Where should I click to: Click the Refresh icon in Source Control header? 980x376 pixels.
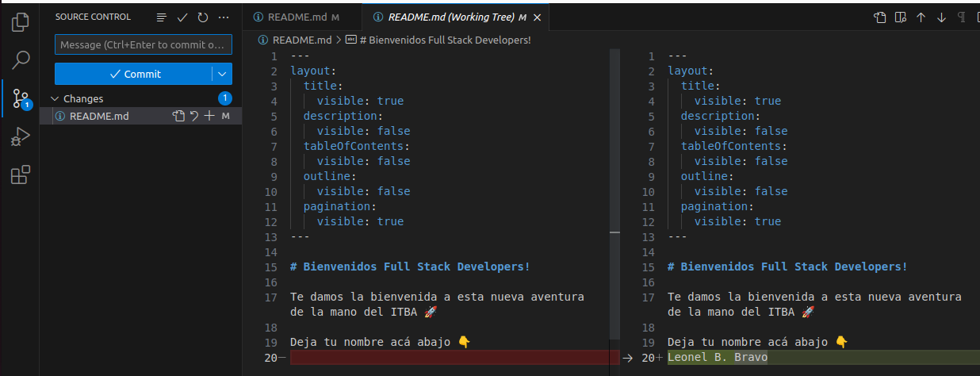coord(203,17)
